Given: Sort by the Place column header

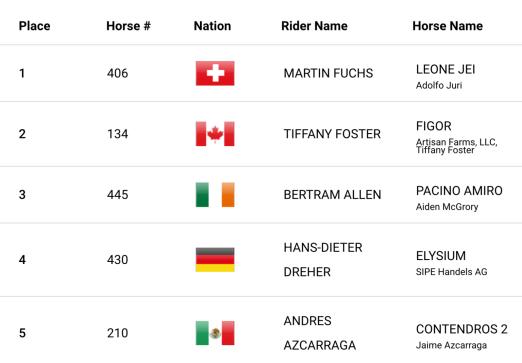Looking at the screenshot, I should 34,26.
